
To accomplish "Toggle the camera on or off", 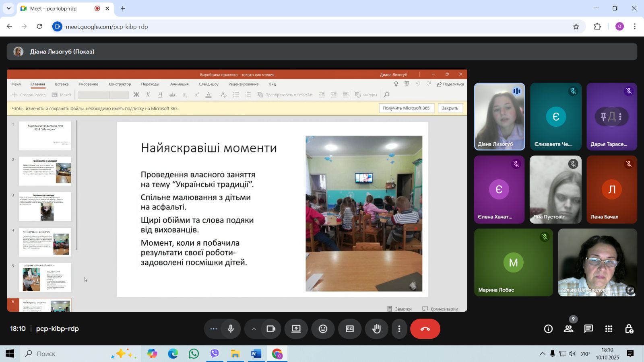I will click(x=271, y=329).
